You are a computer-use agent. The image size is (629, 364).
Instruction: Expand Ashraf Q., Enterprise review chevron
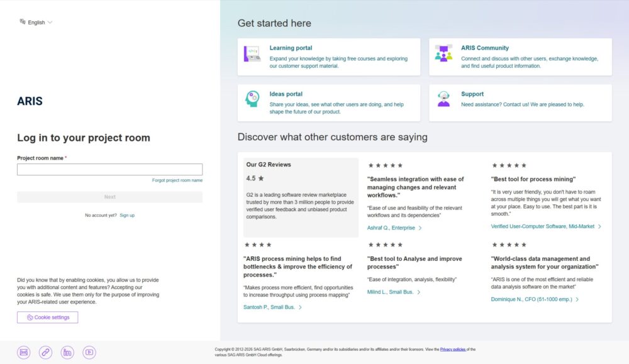[x=420, y=228]
